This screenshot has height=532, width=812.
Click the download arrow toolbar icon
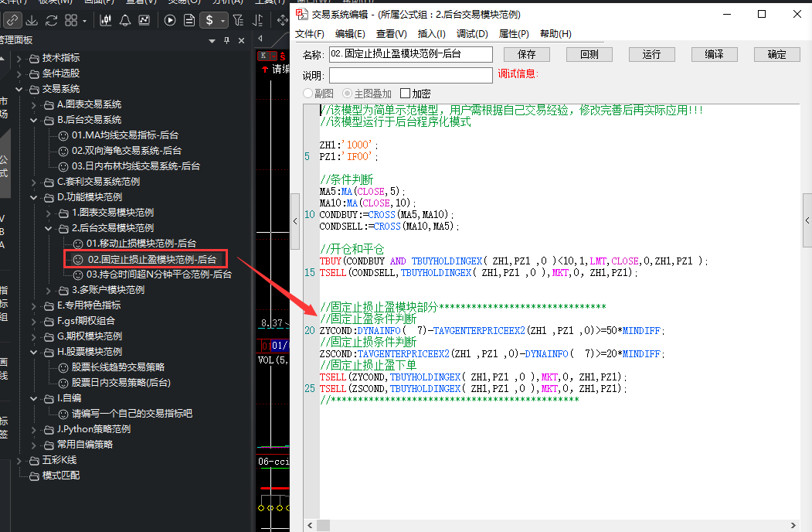point(32,20)
